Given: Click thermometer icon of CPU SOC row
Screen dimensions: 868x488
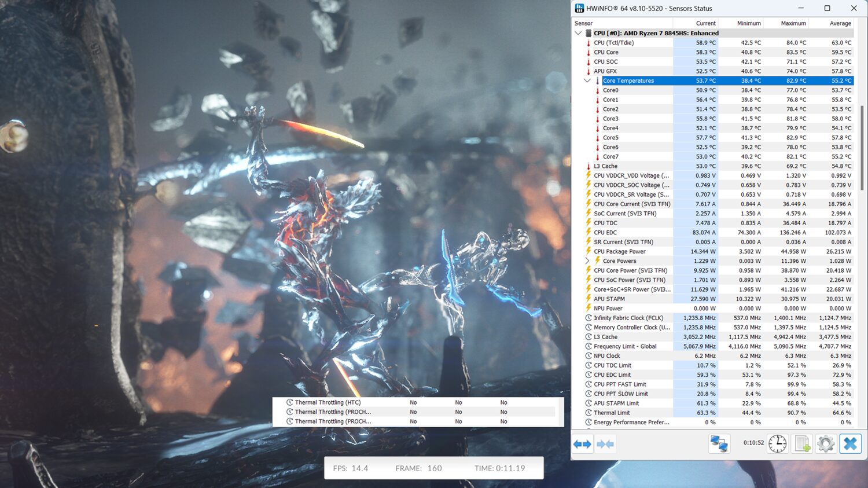Looking at the screenshot, I should point(589,62).
